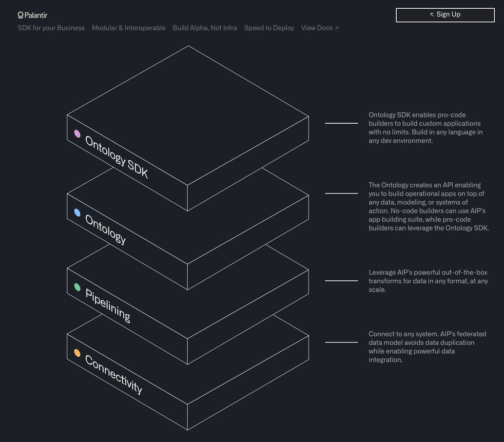The height and width of the screenshot is (442, 504).
Task: Click the Ontology SDK layer label
Action: click(x=117, y=157)
